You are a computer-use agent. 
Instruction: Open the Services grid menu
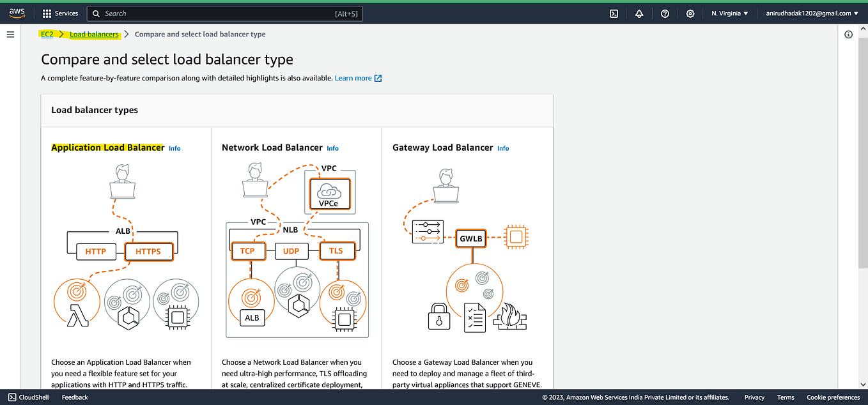point(60,13)
